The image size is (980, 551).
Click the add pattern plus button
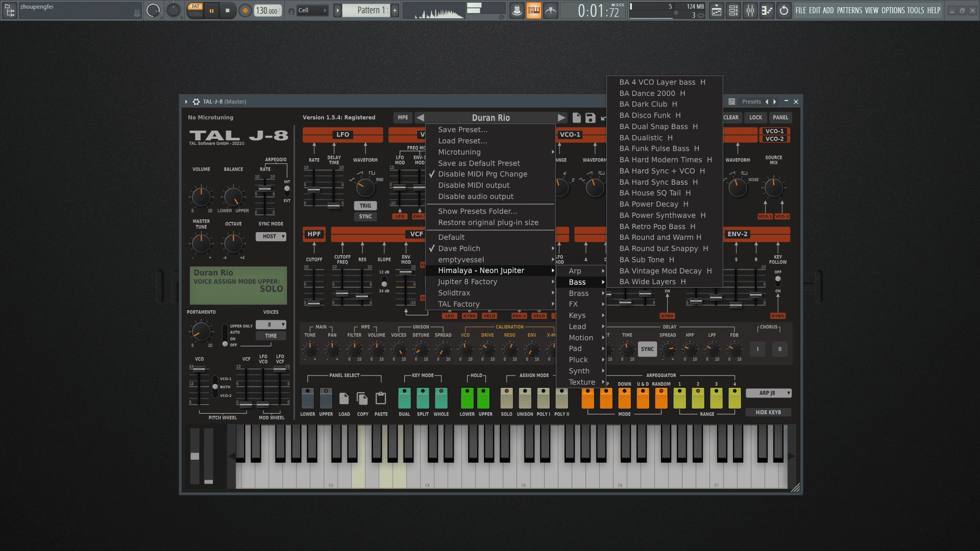[x=395, y=10]
